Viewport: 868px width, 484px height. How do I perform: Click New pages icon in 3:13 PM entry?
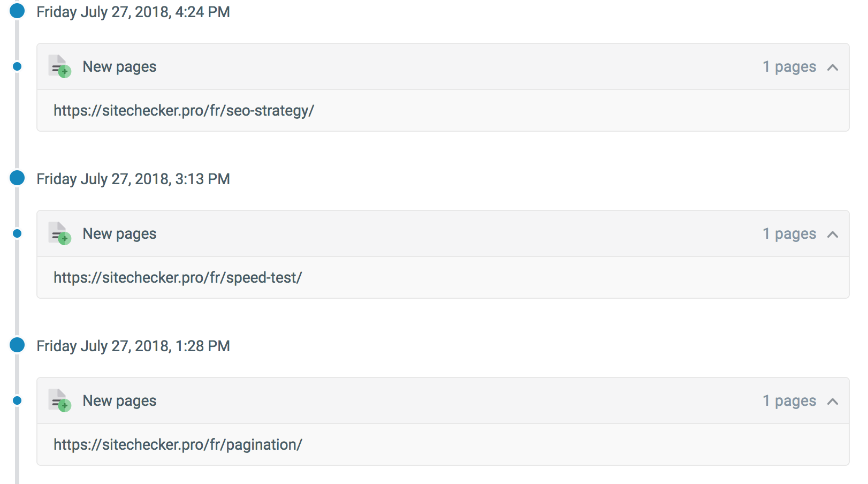59,233
